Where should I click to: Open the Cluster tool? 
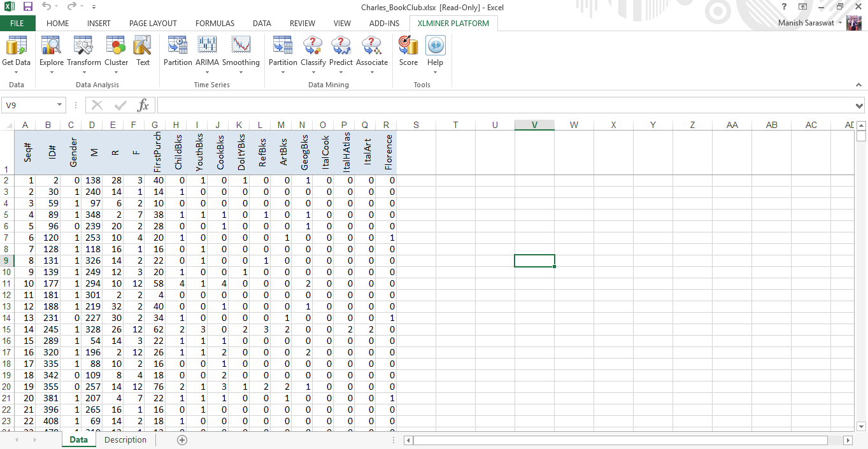pyautogui.click(x=116, y=46)
